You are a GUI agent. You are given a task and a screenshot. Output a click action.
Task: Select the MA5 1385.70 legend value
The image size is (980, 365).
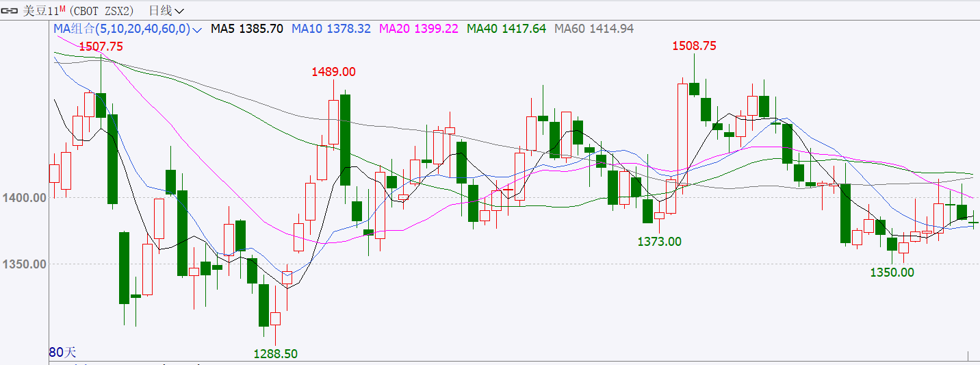pyautogui.click(x=247, y=29)
